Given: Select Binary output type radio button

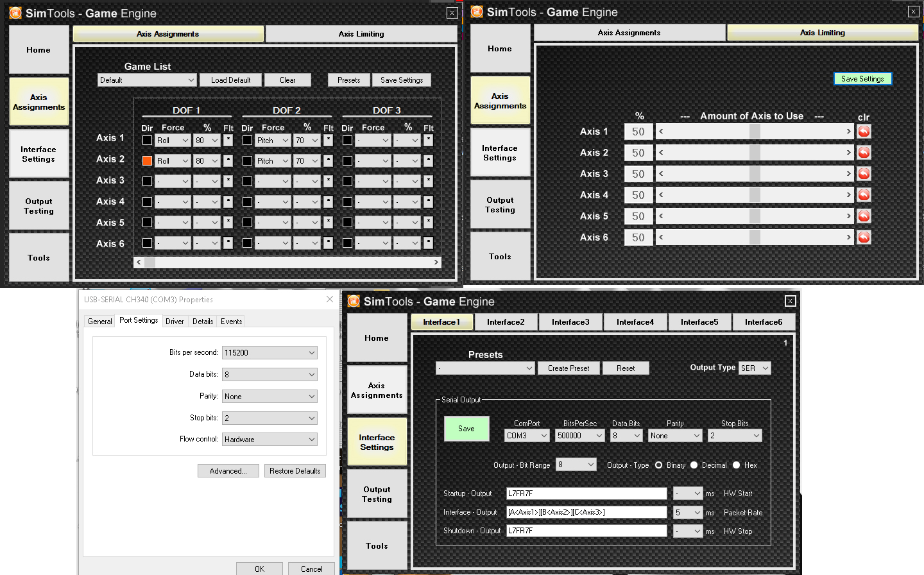Looking at the screenshot, I should point(658,465).
